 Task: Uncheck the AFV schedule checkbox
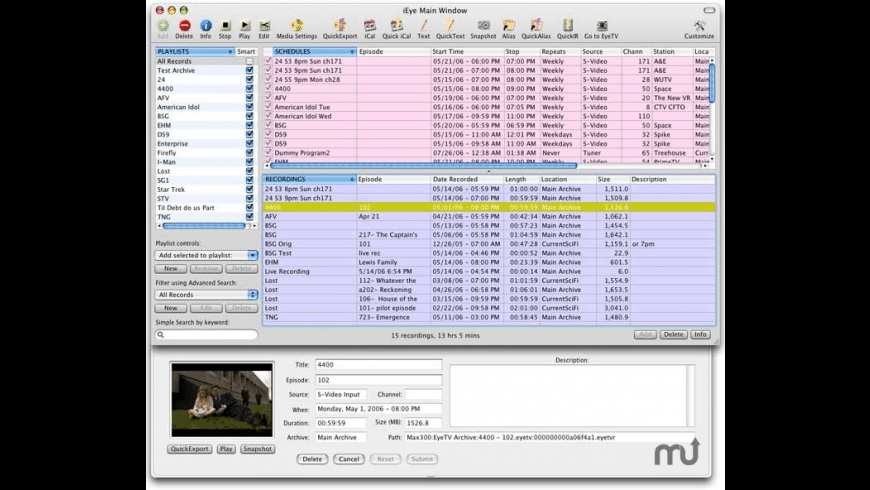tap(268, 98)
